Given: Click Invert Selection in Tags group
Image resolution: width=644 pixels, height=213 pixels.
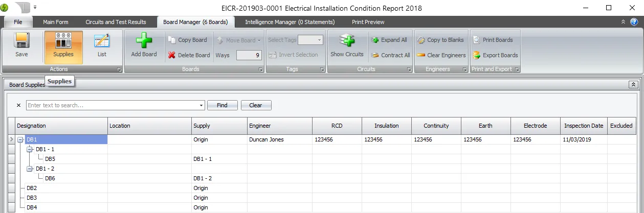Looking at the screenshot, I should click(x=294, y=55).
